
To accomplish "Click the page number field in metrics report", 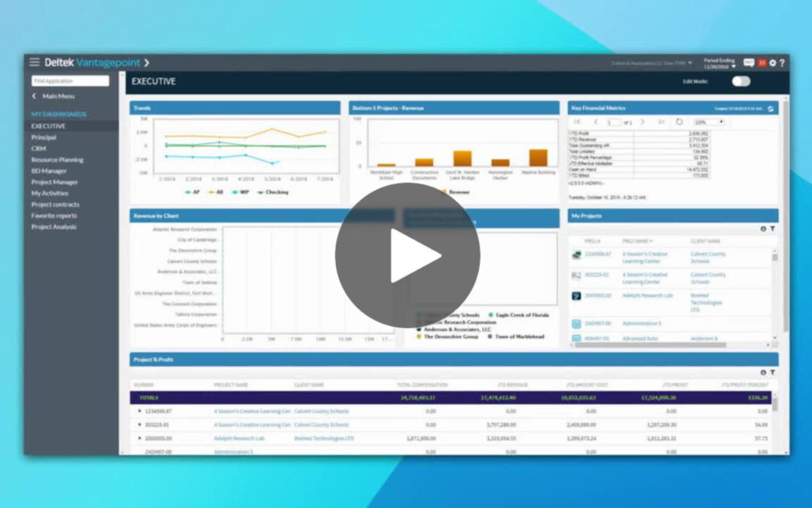I will [613, 123].
